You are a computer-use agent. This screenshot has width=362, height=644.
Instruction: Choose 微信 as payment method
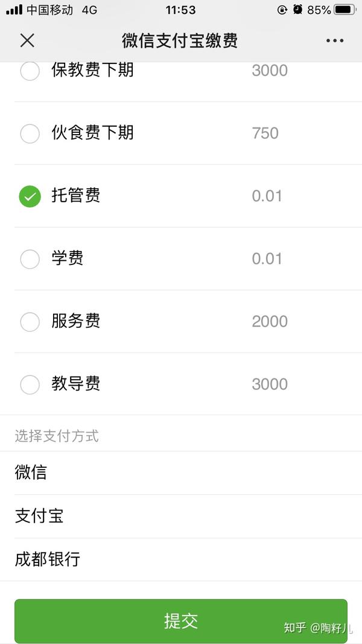coord(31,473)
